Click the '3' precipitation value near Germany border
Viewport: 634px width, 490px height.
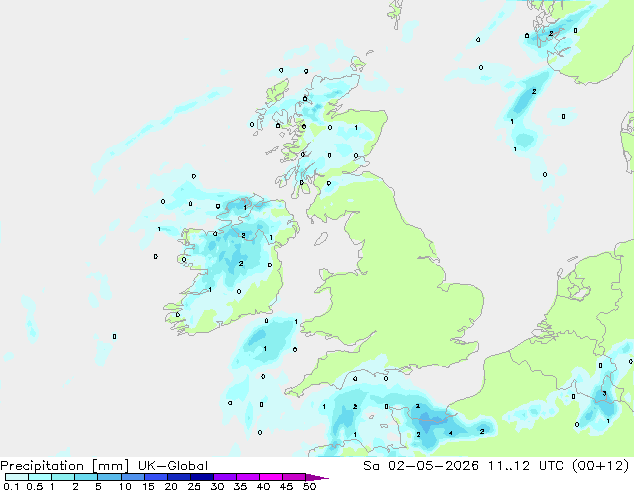(x=604, y=393)
